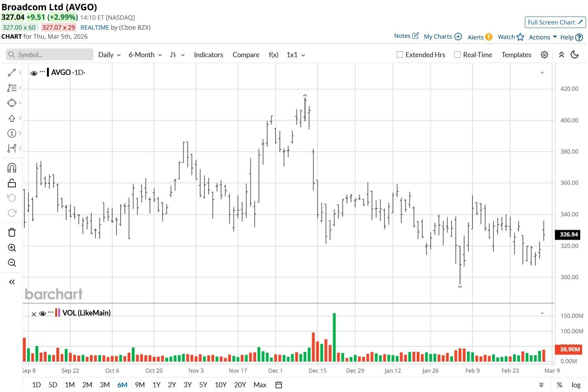
Task: Open the Notes link
Action: click(402, 36)
